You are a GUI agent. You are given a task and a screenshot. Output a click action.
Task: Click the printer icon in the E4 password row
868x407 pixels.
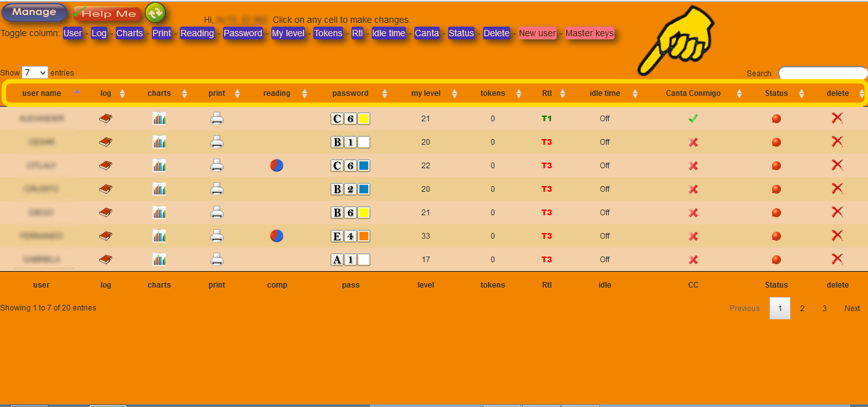(217, 236)
